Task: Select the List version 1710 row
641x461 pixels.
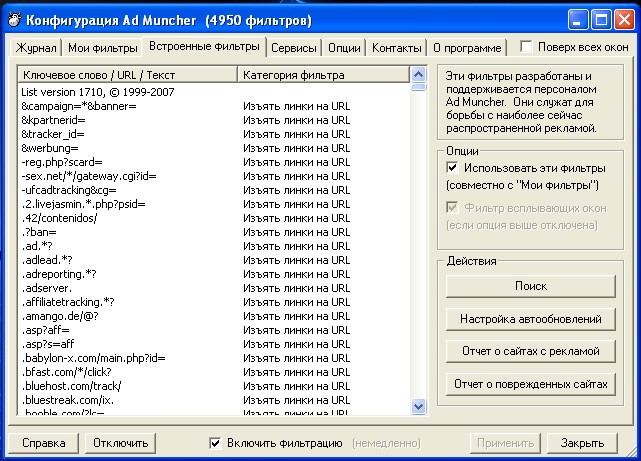Action: coord(214,92)
